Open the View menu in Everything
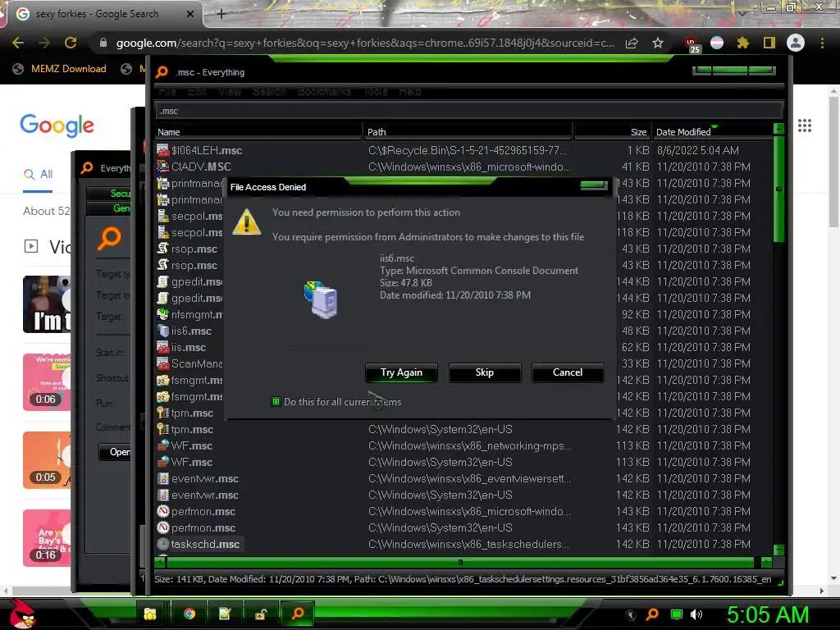The height and width of the screenshot is (630, 840). point(230,92)
